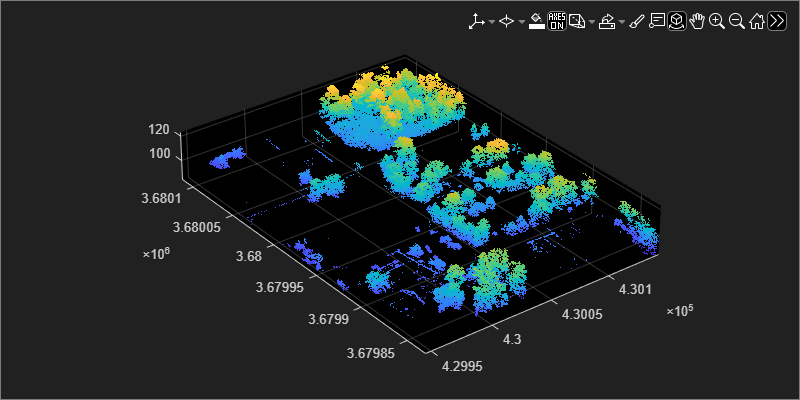
Task: Click the Y-axis tick label 3.67985
Action: point(370,353)
